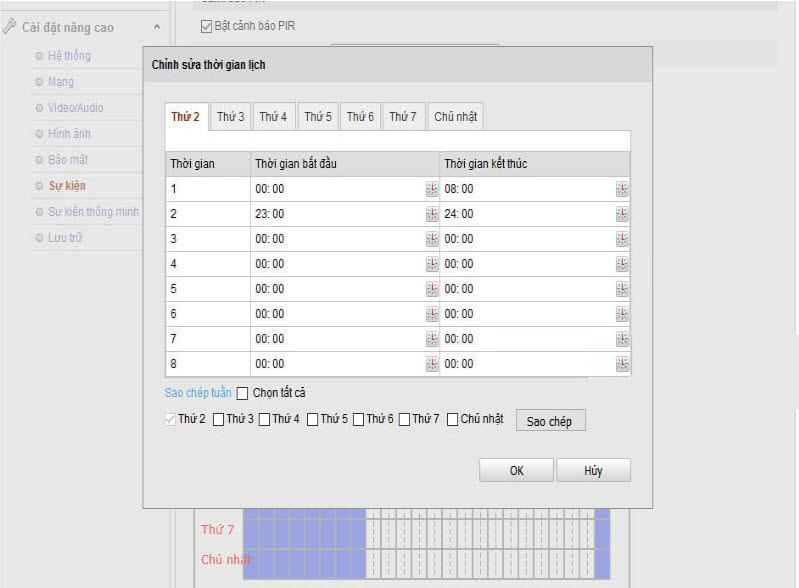The width and height of the screenshot is (799, 588).
Task: Enable the Chủ nhật copy checkbox
Action: [453, 420]
